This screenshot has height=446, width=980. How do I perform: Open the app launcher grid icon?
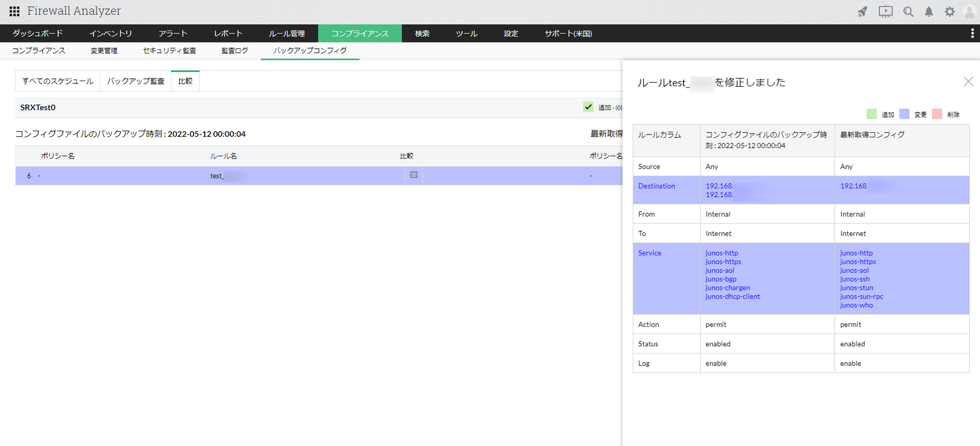coord(14,11)
